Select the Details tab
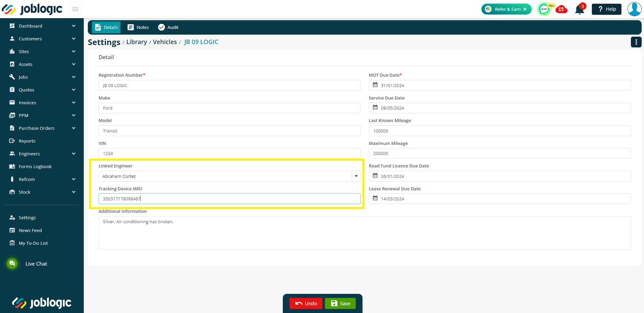Screen dimensions: 644x313 pyautogui.click(x=106, y=27)
